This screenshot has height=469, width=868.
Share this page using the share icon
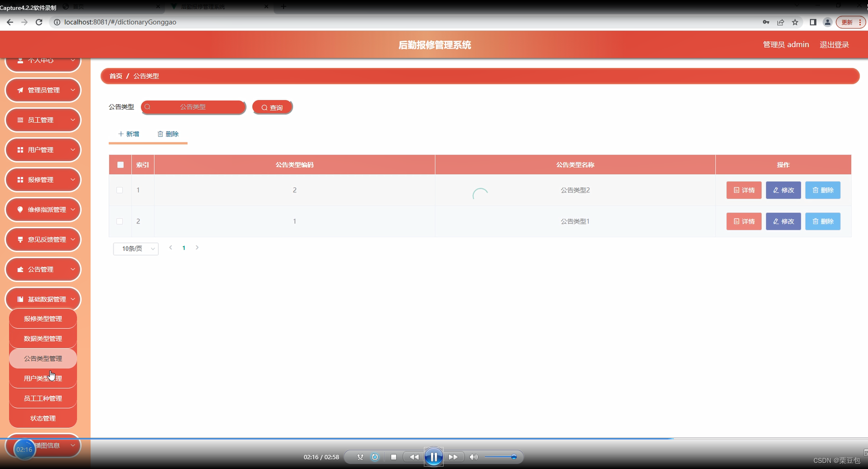pyautogui.click(x=780, y=22)
